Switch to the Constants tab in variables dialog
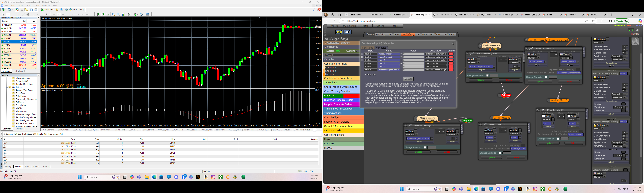This screenshot has height=193, width=644. pos(368,48)
